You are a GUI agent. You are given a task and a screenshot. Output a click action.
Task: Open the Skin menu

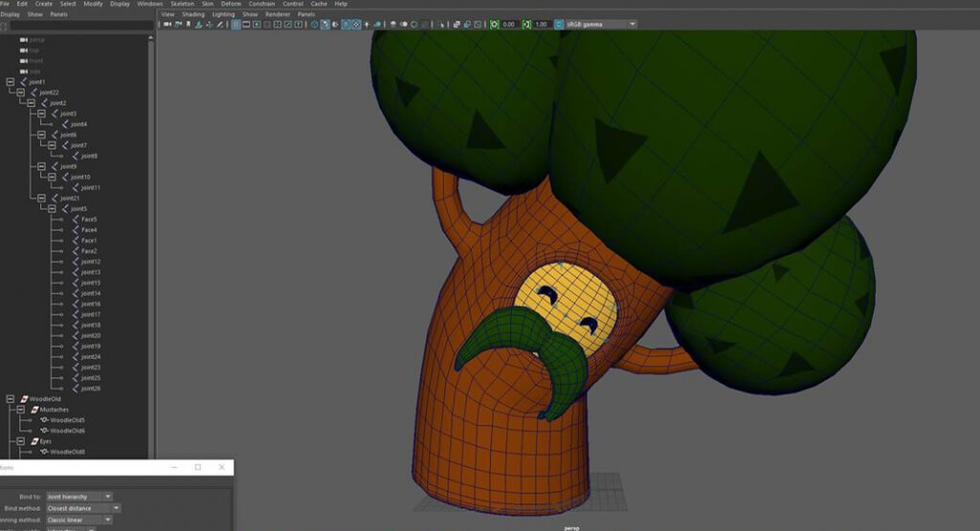(x=208, y=4)
